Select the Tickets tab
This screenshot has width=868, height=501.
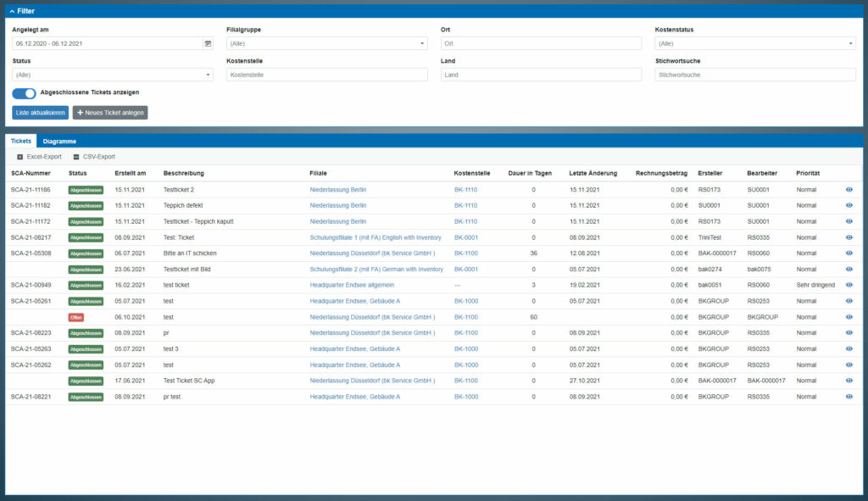pos(21,142)
